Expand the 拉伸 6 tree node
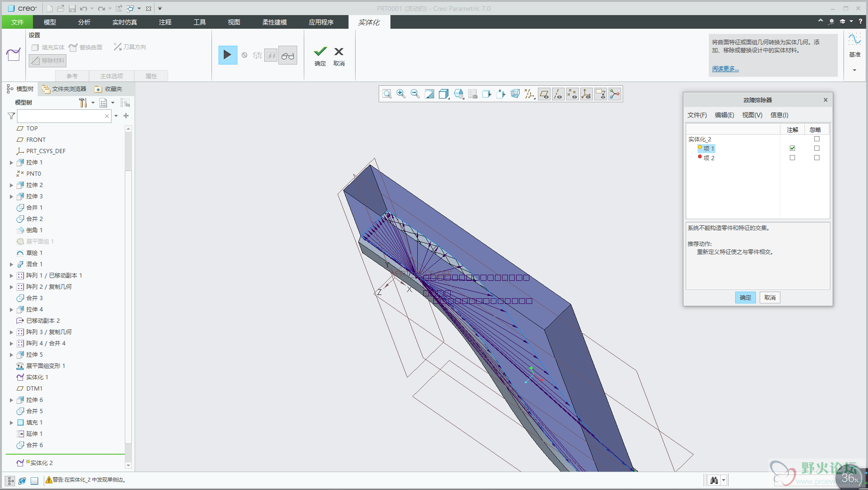 pos(11,400)
